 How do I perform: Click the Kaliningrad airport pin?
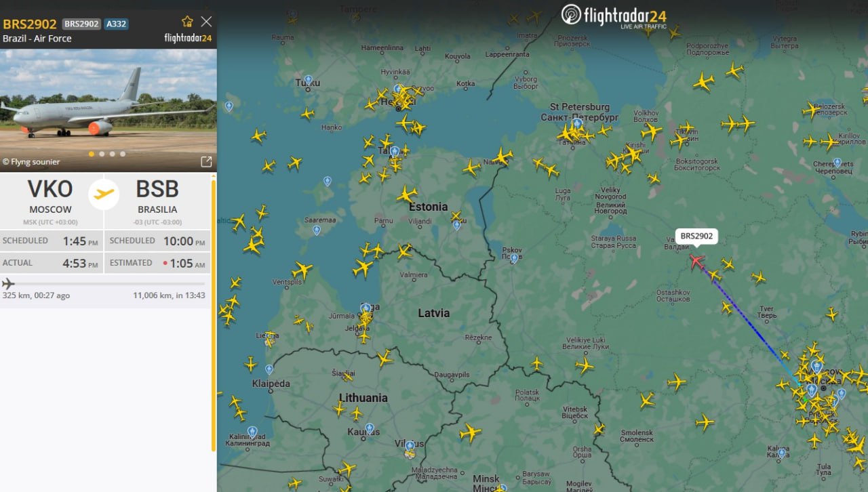pyautogui.click(x=252, y=431)
